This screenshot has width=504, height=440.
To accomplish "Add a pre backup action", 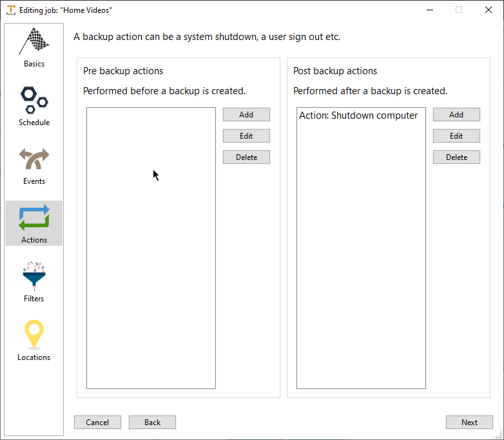I will tap(246, 115).
